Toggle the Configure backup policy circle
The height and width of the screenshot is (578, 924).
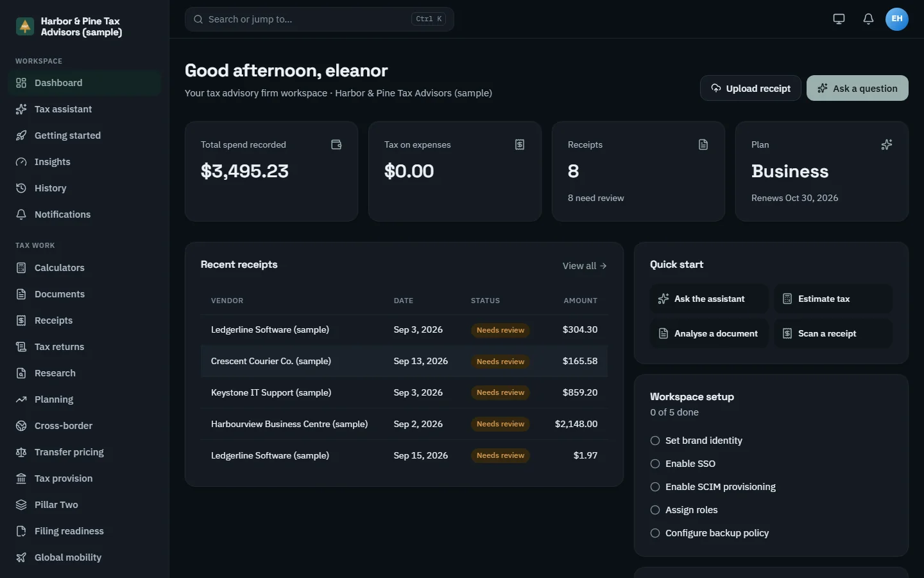click(655, 533)
